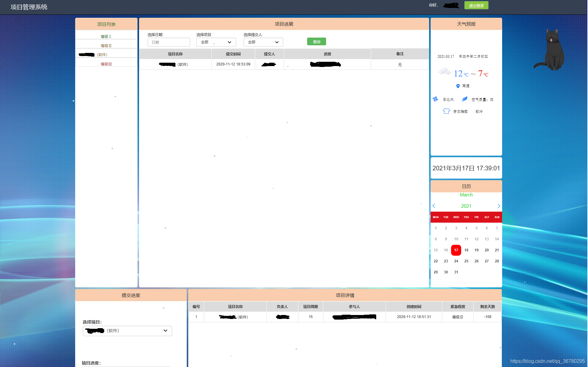588x367 pixels.
Task: Select calendar day 31
Action: click(456, 272)
